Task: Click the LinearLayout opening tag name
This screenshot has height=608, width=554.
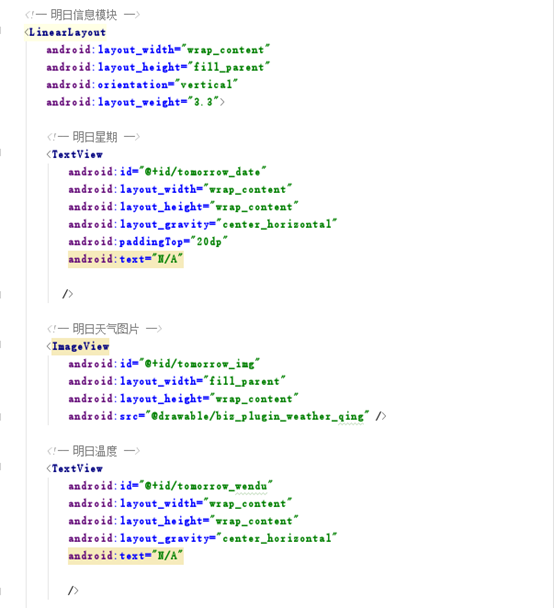Action: click(x=67, y=32)
